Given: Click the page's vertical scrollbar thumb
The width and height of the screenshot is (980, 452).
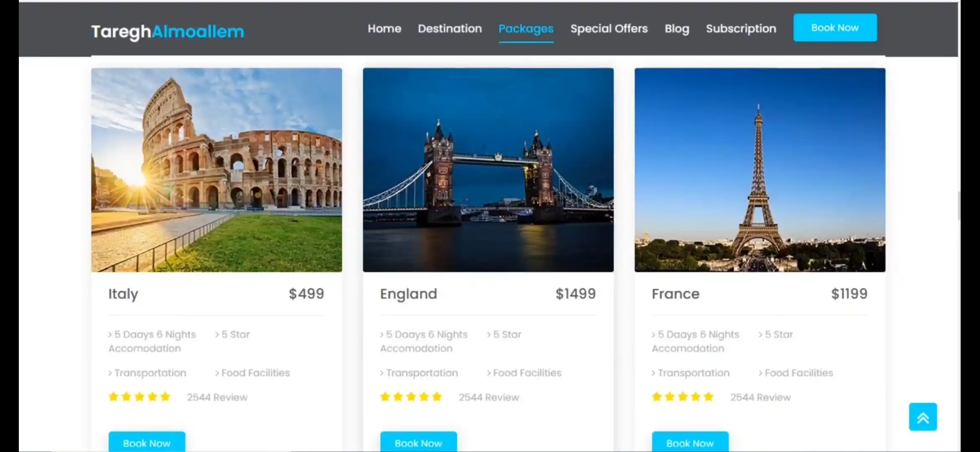Looking at the screenshot, I should [959, 205].
